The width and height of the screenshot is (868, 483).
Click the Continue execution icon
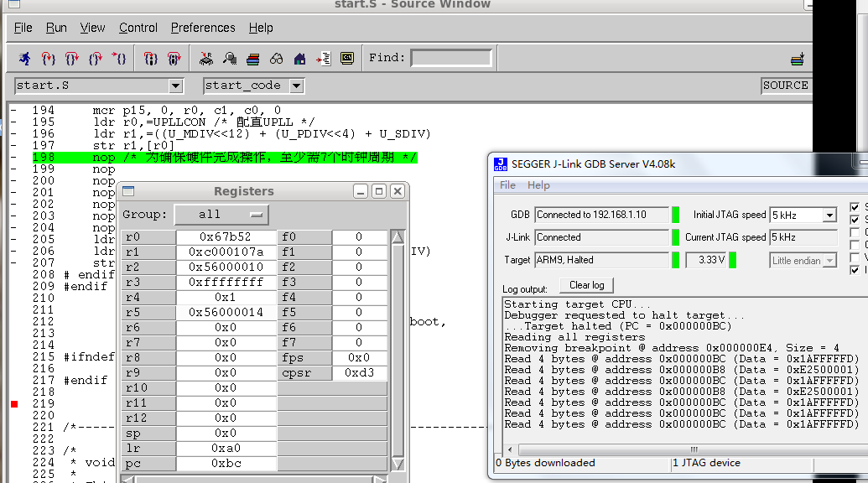pyautogui.click(x=119, y=58)
